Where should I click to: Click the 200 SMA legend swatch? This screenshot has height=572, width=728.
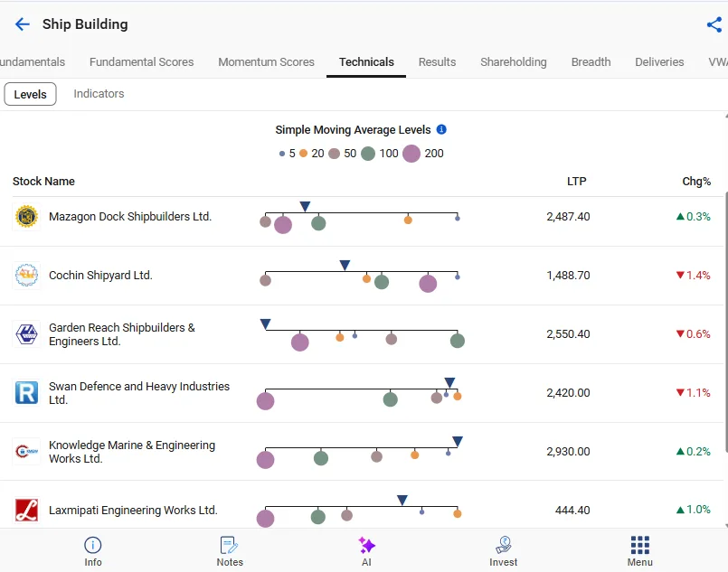(411, 153)
